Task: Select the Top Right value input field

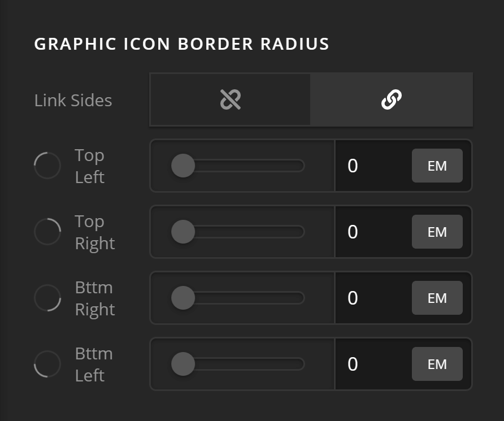Action: pos(367,232)
